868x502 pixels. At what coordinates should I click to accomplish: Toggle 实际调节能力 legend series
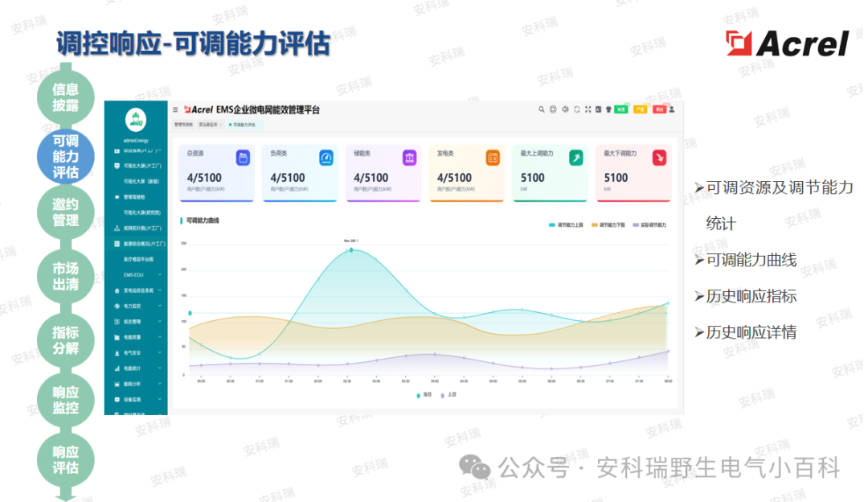tap(650, 225)
